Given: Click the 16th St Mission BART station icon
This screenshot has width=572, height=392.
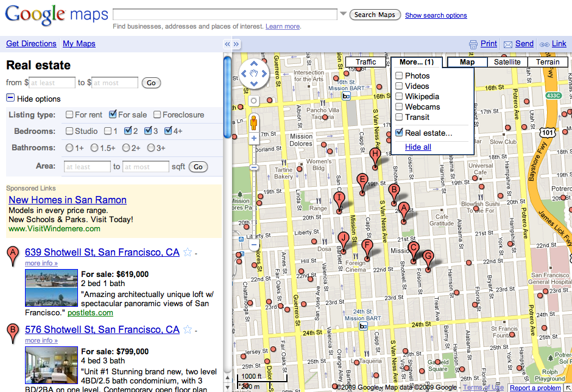Looking at the screenshot, I should (346, 96).
